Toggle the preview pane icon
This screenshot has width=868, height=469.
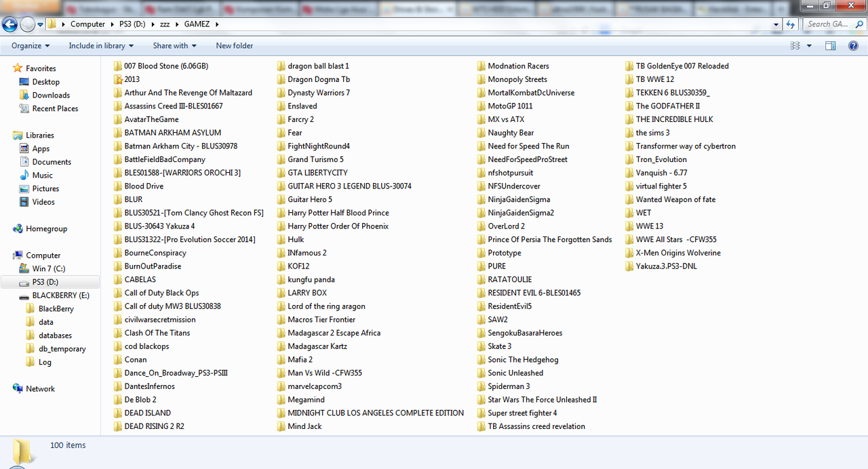tap(831, 46)
